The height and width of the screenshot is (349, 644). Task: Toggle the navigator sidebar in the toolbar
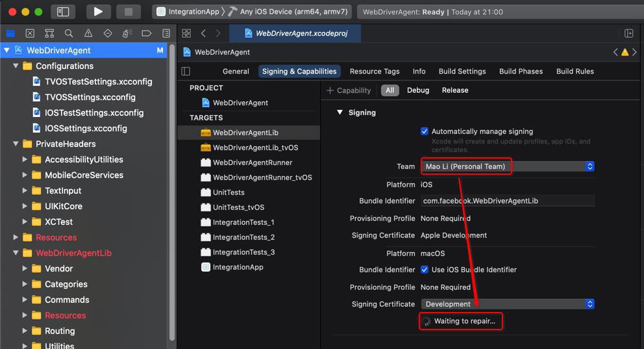[x=63, y=12]
